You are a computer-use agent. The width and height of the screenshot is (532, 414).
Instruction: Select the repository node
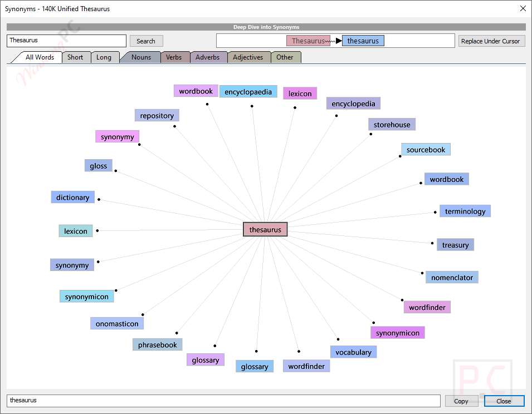click(x=157, y=116)
